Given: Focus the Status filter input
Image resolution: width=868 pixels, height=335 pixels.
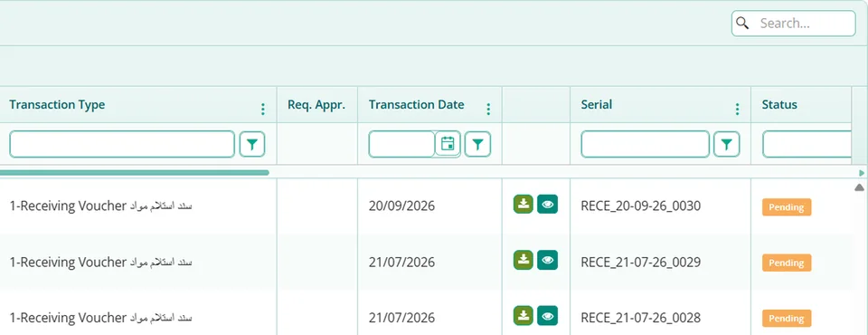Looking at the screenshot, I should tap(807, 144).
